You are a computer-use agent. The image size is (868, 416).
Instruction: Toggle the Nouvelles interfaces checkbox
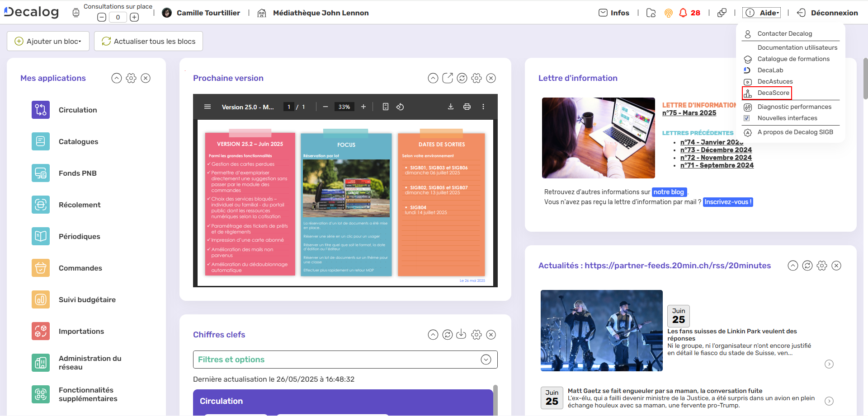click(747, 118)
